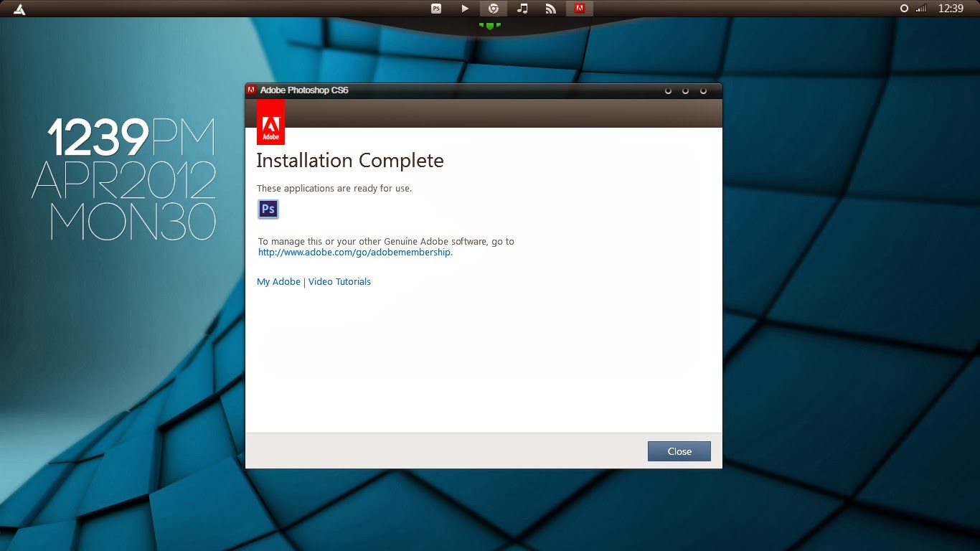980x551 pixels.
Task: Click the play arrow icon in top dock
Action: point(465,9)
